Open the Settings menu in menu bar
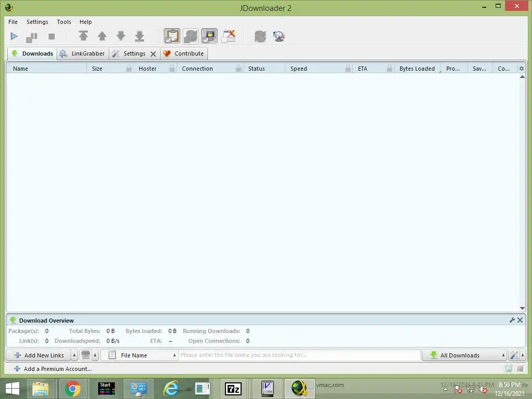Screen dimensions: 532x399 37,22
